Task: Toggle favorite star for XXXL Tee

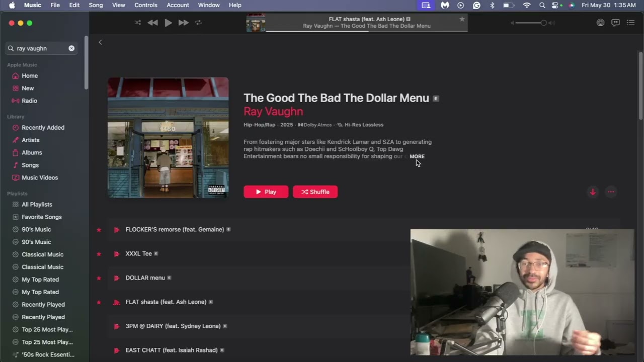Action: click(99, 254)
